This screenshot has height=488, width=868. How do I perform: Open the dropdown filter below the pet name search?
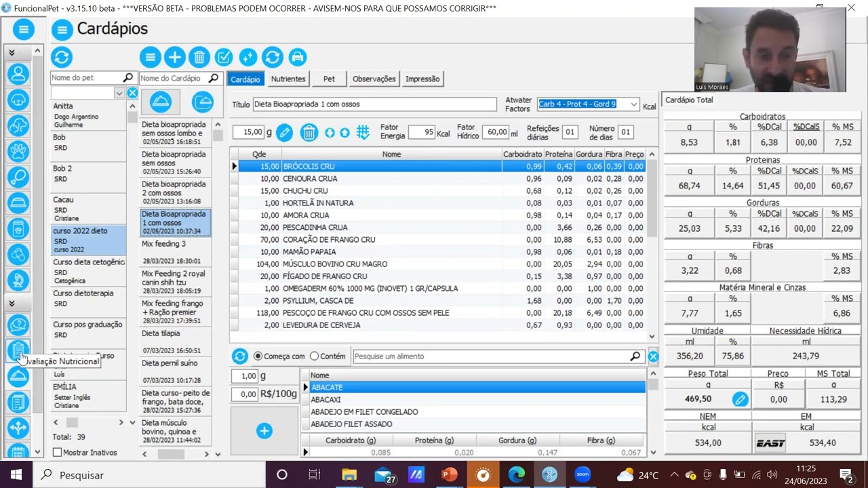point(119,93)
